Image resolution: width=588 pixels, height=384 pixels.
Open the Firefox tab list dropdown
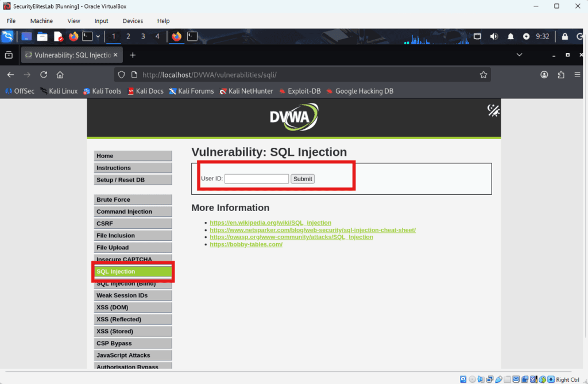pos(519,55)
